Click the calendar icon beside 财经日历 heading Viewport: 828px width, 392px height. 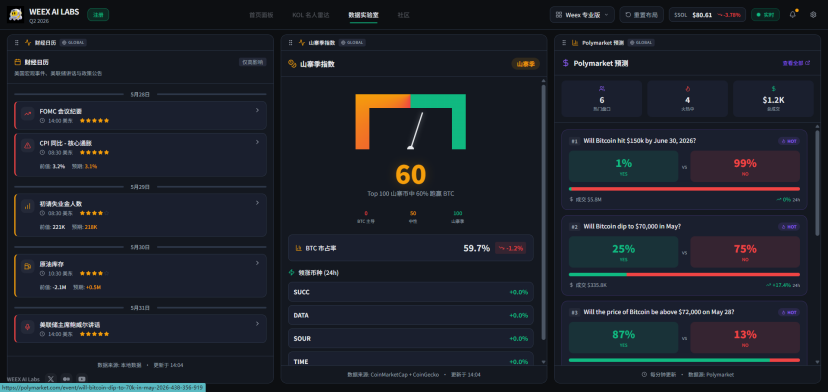coord(17,62)
